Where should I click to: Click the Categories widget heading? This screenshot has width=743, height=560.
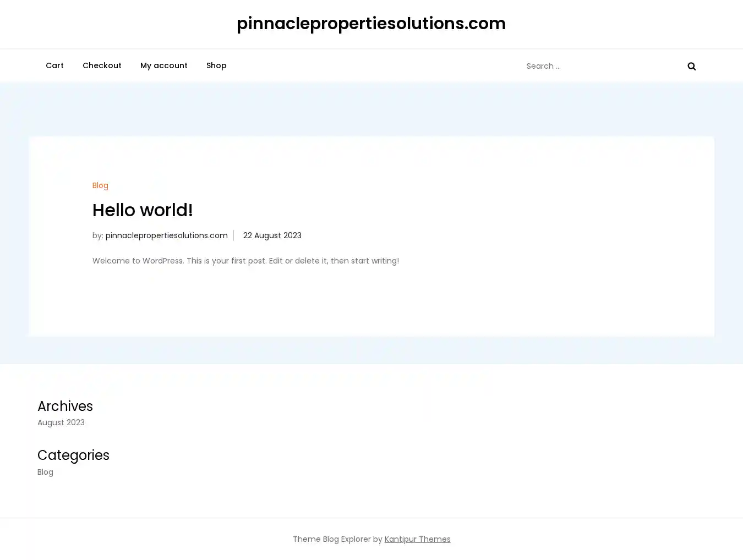click(x=73, y=455)
